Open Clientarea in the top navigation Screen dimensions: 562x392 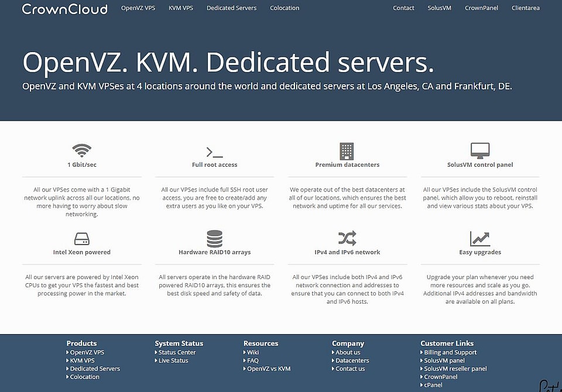[x=526, y=8]
